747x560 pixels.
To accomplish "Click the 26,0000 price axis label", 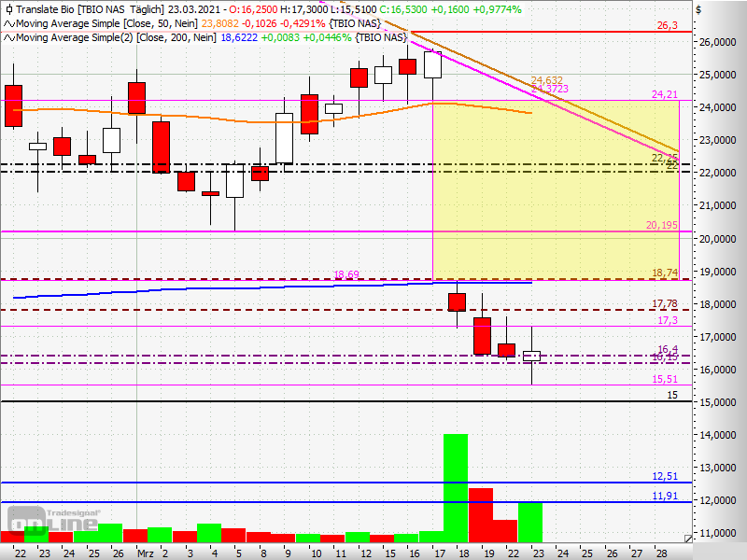I will point(717,42).
